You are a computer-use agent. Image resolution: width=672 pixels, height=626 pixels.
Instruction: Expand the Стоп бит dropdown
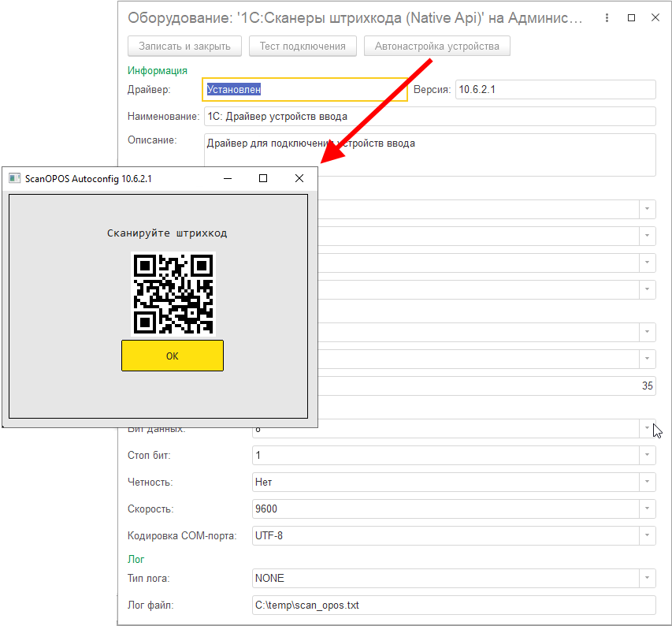click(647, 455)
